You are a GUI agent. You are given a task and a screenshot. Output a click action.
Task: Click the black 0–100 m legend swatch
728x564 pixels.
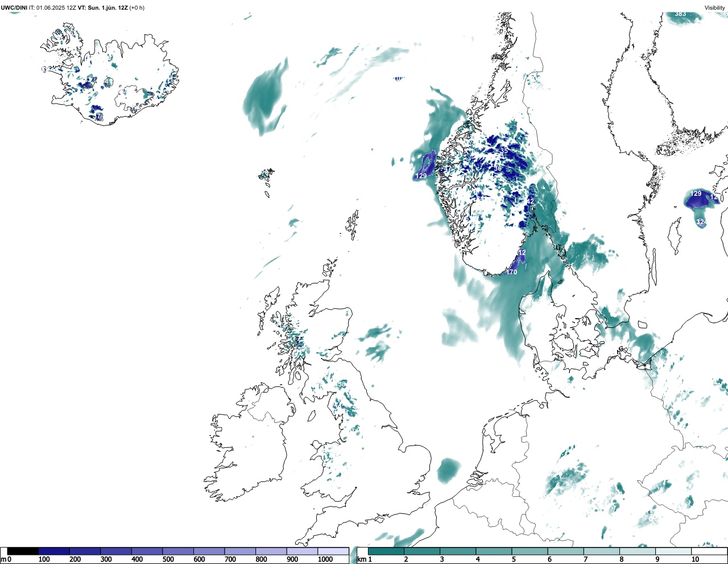coord(23,551)
